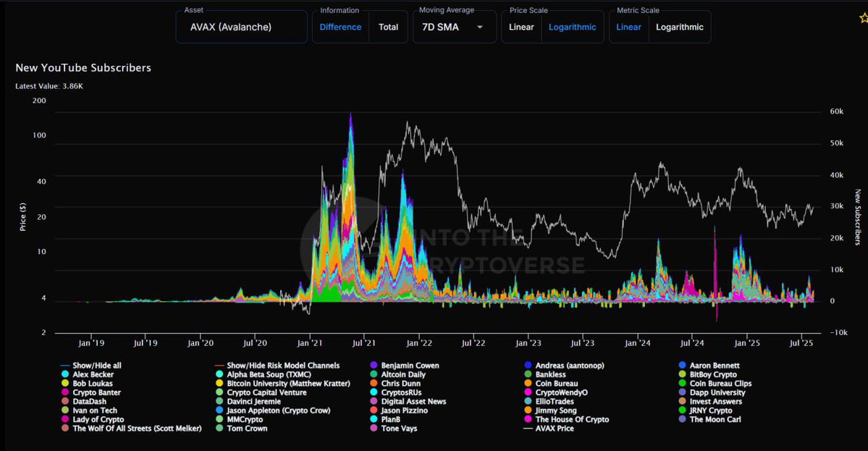Click the Crypto Banter legend dot
The image size is (868, 451).
pos(65,392)
